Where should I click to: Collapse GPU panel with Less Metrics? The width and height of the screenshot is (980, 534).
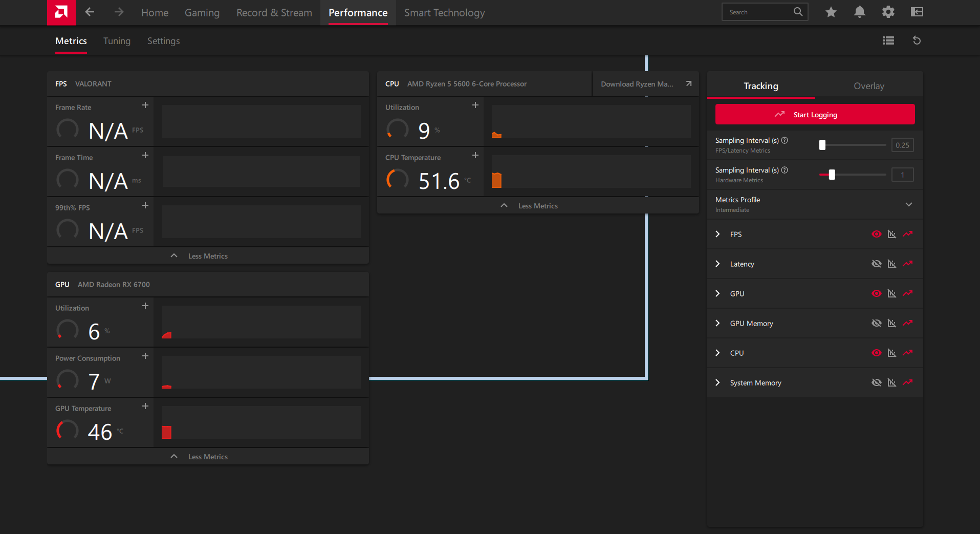(x=208, y=457)
